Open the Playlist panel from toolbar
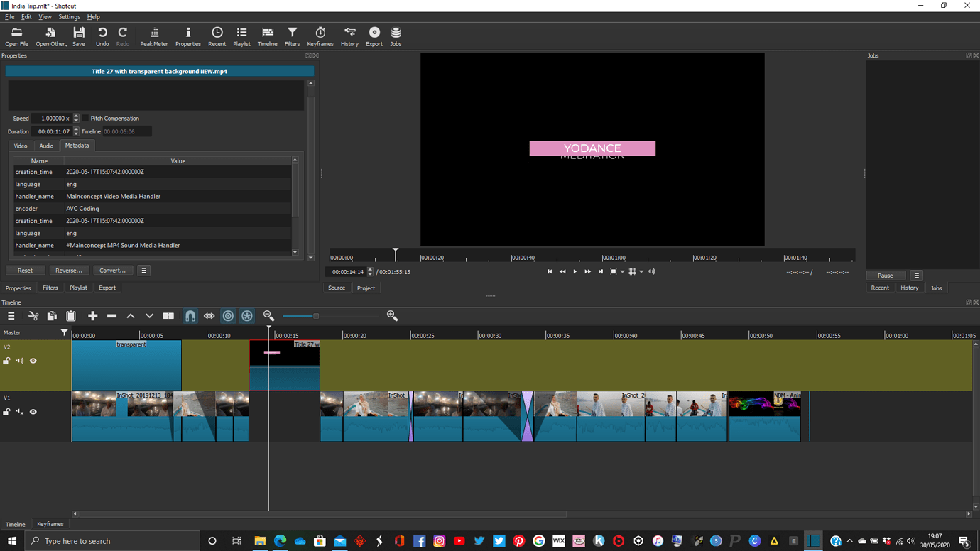 (x=241, y=36)
